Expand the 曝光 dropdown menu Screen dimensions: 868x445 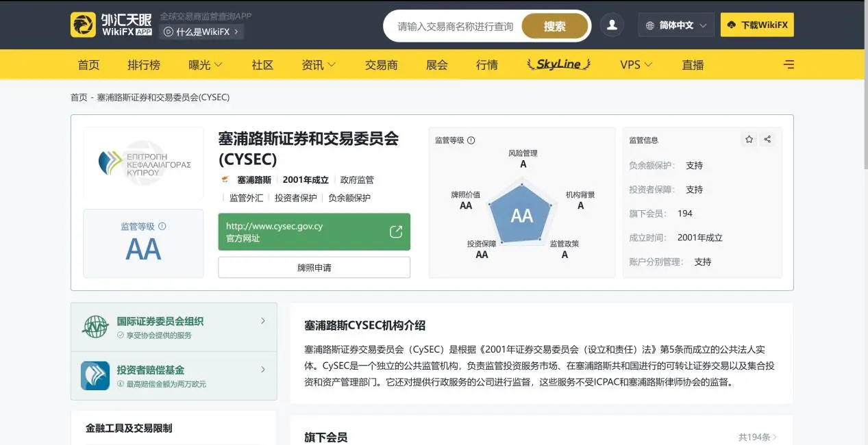click(206, 65)
